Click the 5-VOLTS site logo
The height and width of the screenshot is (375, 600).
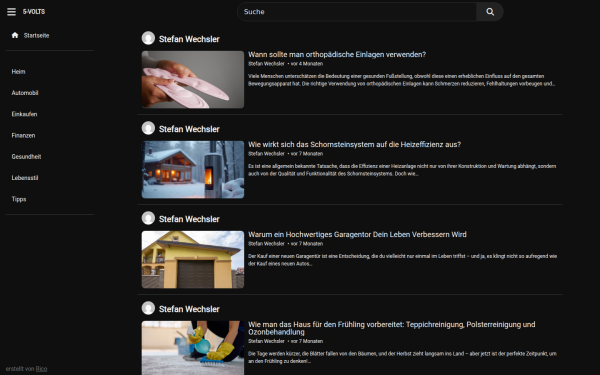point(34,12)
